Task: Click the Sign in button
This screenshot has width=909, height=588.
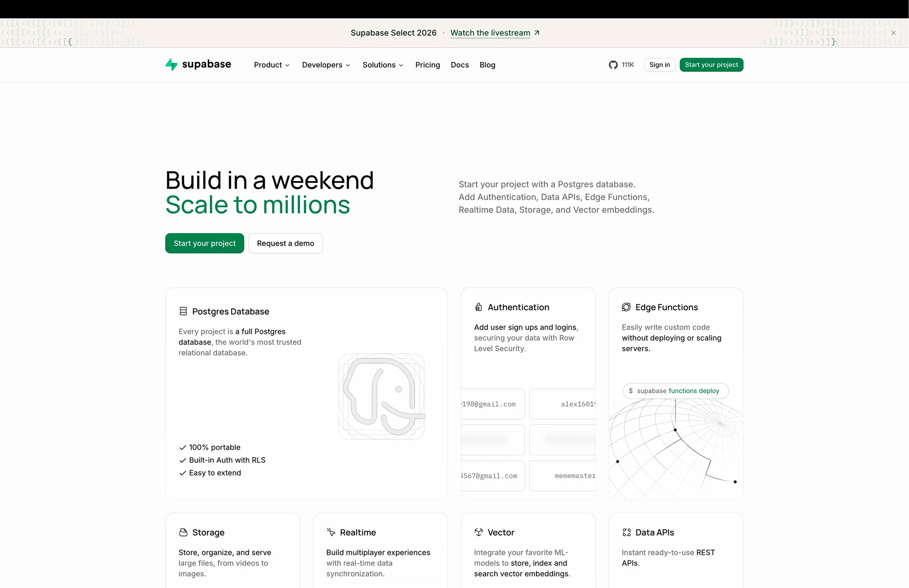Action: click(660, 65)
